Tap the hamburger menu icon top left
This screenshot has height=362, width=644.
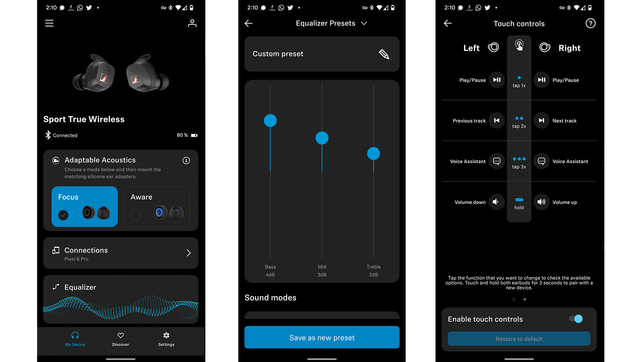49,23
